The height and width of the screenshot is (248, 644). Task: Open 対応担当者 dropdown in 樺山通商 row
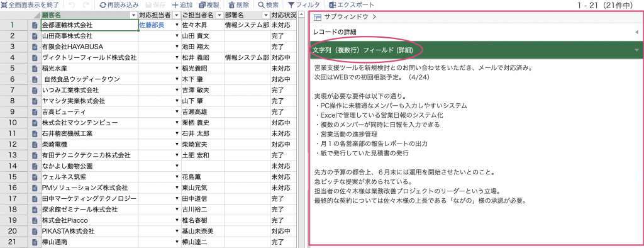tap(177, 242)
